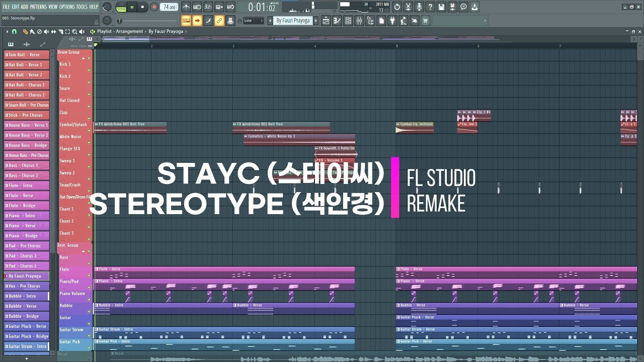644x362 pixels.
Task: Click the 74.000 tempo field
Action: (169, 7)
